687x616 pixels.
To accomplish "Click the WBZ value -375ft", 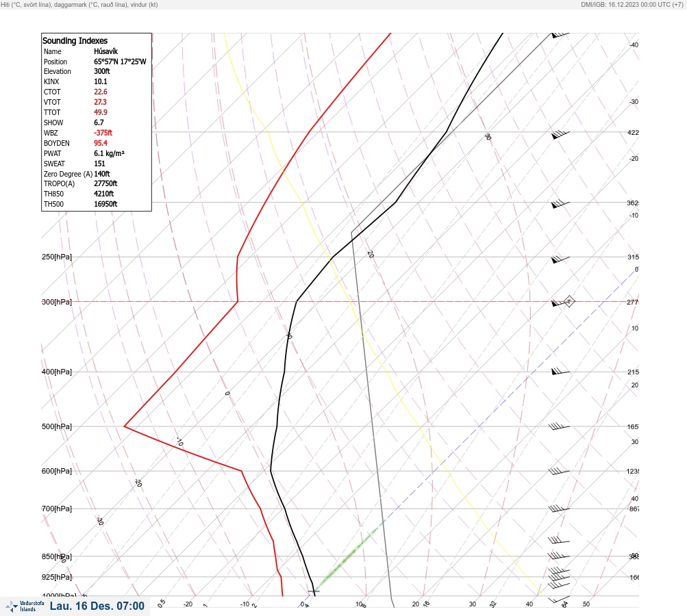I will coord(103,133).
